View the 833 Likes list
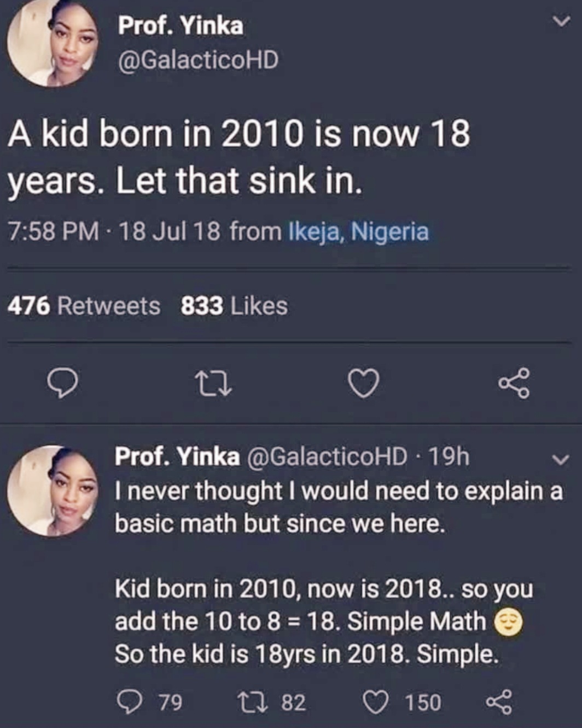Image resolution: width=582 pixels, height=728 pixels. pyautogui.click(x=234, y=305)
